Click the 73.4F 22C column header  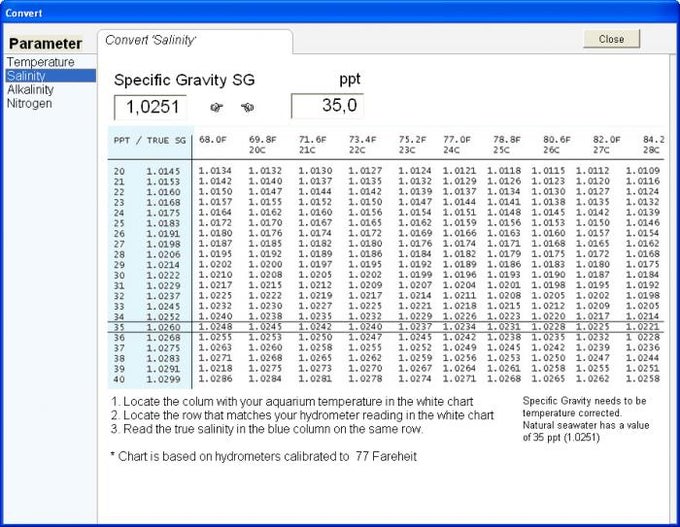(363, 145)
